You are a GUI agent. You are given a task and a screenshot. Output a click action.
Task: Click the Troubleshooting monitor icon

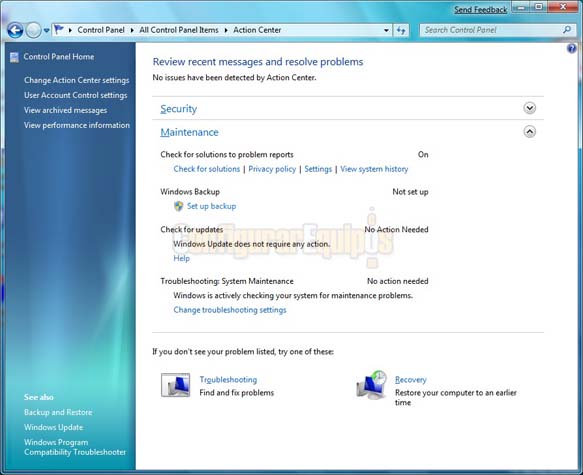(x=175, y=385)
